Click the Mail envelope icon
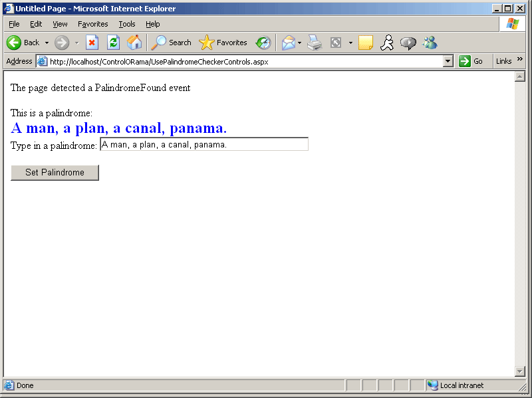 pyautogui.click(x=289, y=43)
